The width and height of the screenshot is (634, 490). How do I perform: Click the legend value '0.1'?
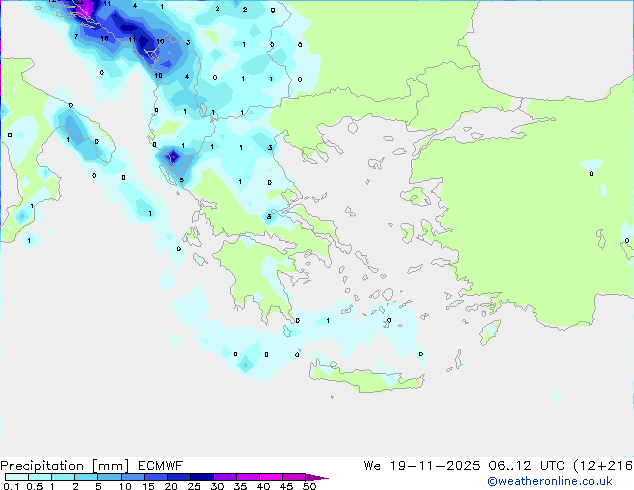[11, 486]
